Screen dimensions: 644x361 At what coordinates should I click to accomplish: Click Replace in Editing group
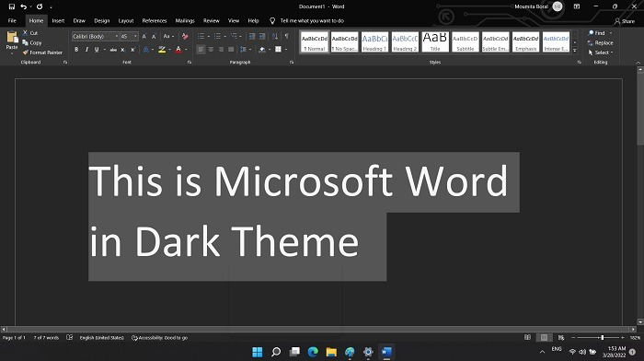coord(601,42)
